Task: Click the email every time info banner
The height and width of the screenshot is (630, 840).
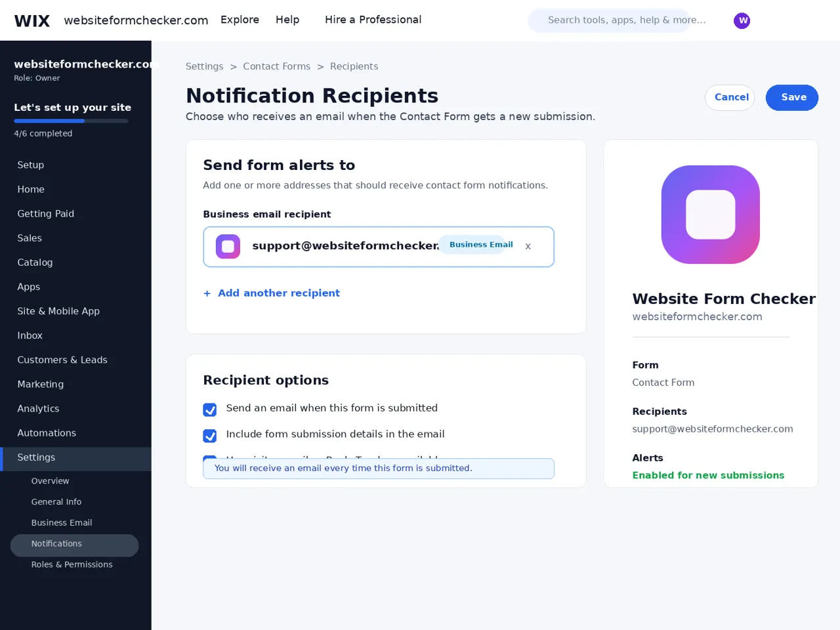Action: click(x=379, y=469)
